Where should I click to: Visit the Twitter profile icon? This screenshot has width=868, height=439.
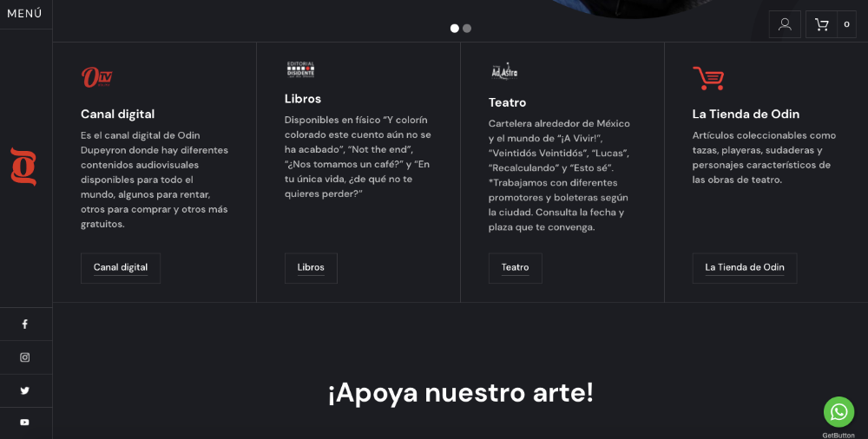point(25,390)
